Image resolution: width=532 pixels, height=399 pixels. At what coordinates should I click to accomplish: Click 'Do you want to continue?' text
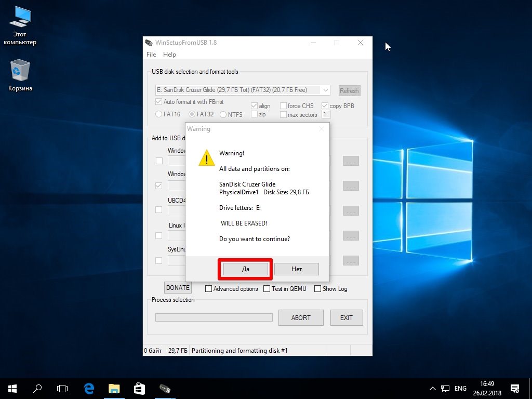pos(255,239)
